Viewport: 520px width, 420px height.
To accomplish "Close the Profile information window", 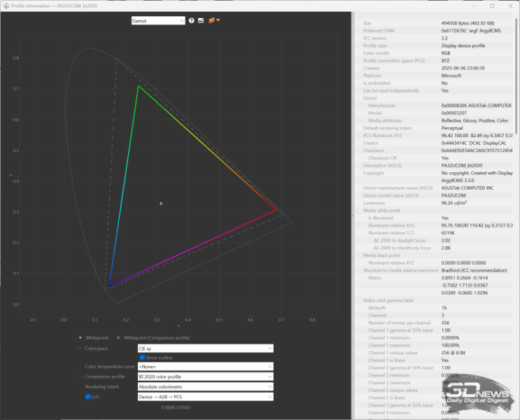I will 511,5.
